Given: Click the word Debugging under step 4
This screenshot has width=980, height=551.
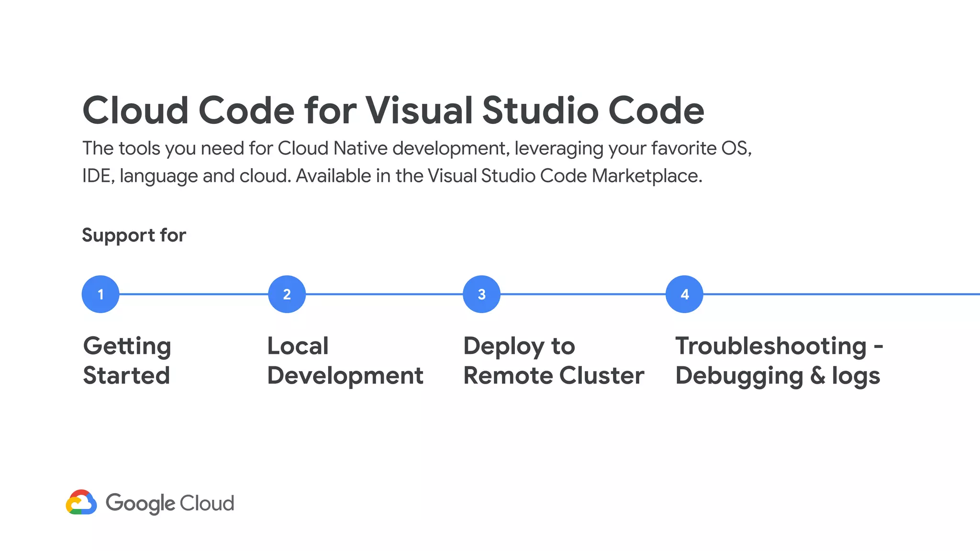Looking at the screenshot, I should [739, 376].
